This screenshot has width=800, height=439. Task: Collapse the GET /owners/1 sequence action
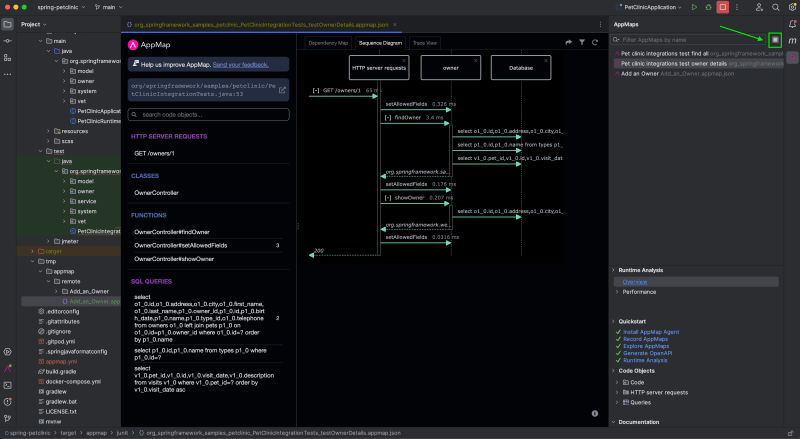point(316,90)
